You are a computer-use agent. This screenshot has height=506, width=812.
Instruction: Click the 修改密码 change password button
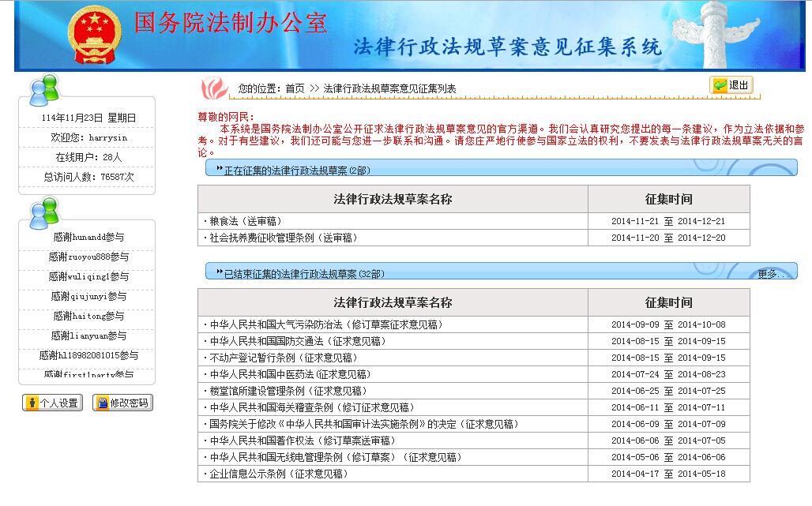(122, 403)
